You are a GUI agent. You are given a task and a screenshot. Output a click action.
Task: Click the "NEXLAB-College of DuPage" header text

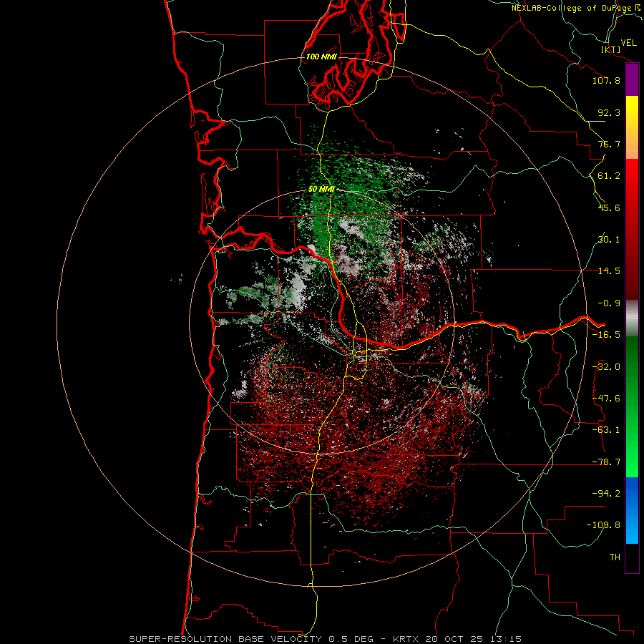(x=571, y=8)
